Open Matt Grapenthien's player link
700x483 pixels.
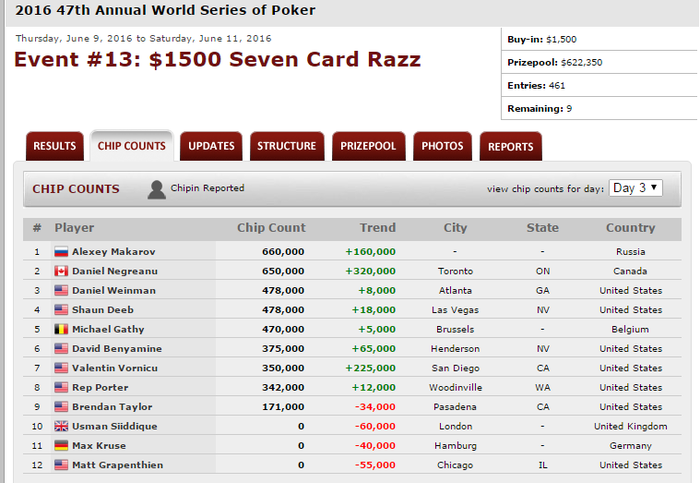point(118,465)
